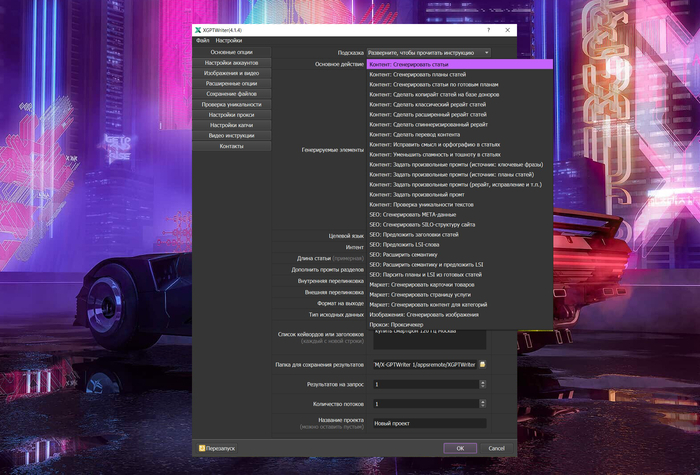Select 'SEO: Парсить планы и LSI из готовых статей'

(460, 275)
